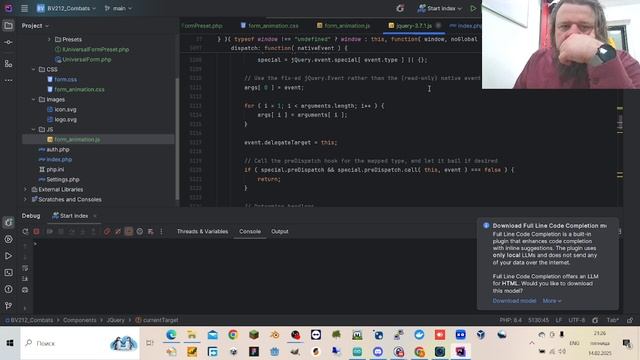The image size is (640, 360).
Task: Switch to Output debug tab
Action: (x=280, y=231)
